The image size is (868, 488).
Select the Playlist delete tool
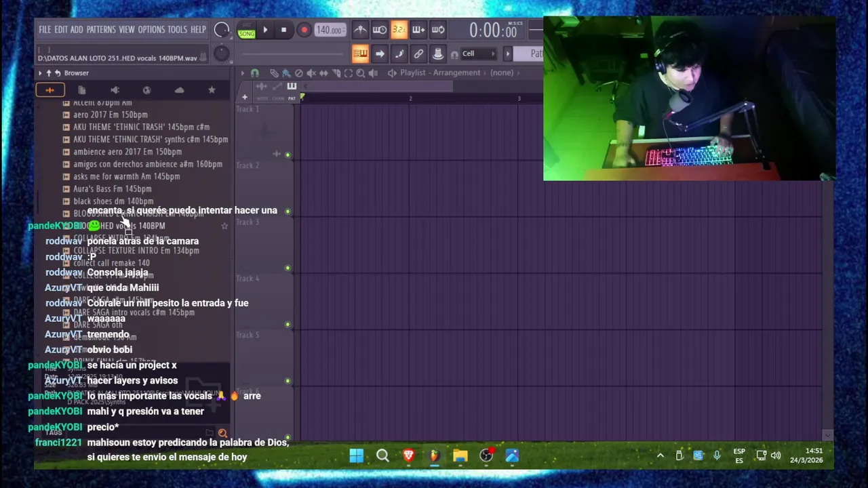pos(298,73)
